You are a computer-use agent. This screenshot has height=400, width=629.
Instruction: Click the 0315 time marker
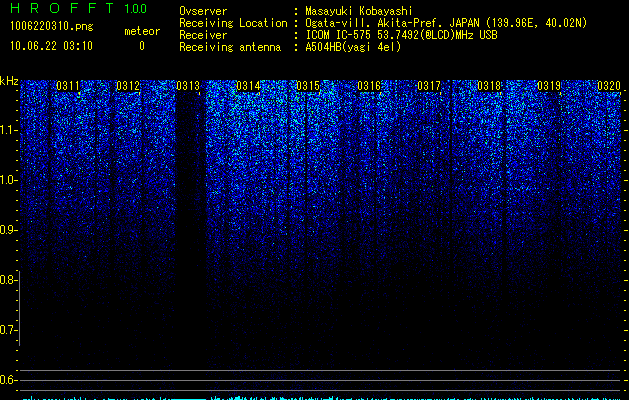pos(308,86)
